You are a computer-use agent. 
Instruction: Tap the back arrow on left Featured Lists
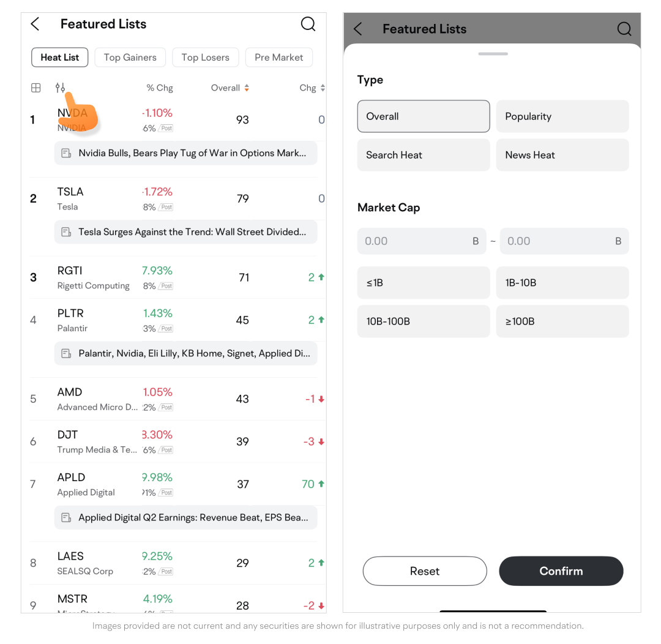tap(35, 24)
